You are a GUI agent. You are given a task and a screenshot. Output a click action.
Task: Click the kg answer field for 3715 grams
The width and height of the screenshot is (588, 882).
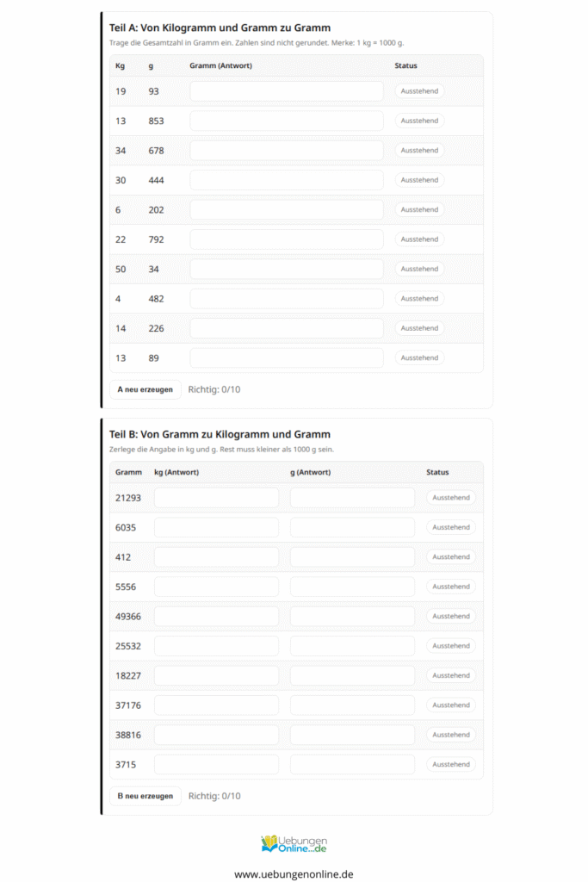tap(216, 764)
